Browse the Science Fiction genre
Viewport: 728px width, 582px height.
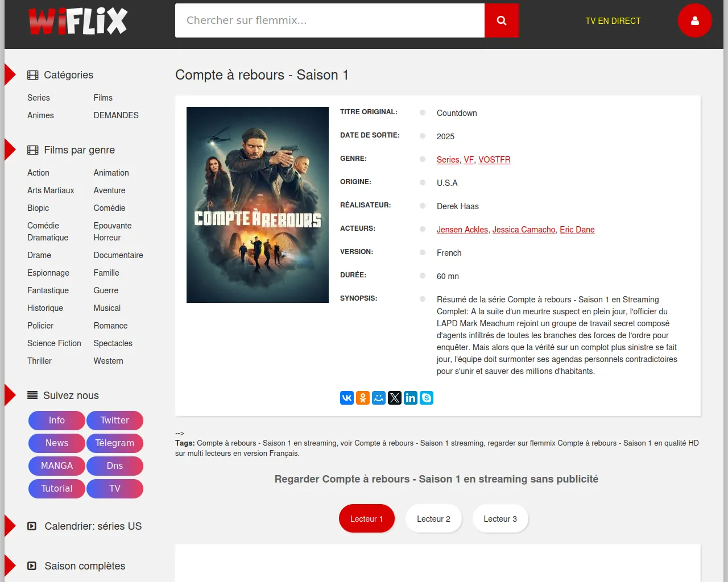pos(54,343)
